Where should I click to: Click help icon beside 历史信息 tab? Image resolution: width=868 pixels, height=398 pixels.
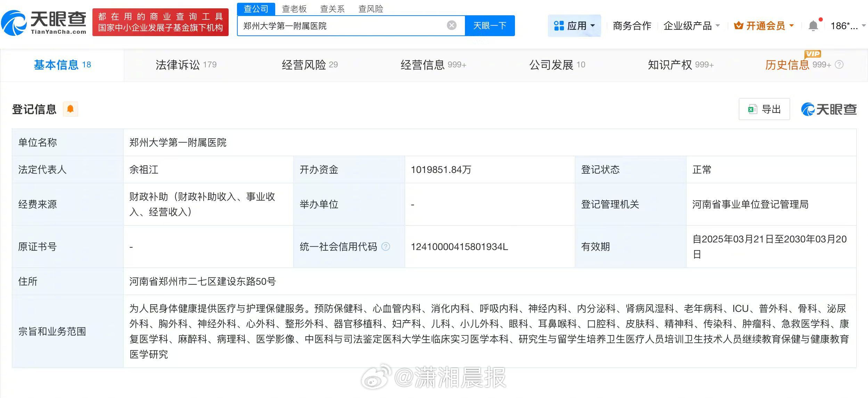[x=839, y=65]
